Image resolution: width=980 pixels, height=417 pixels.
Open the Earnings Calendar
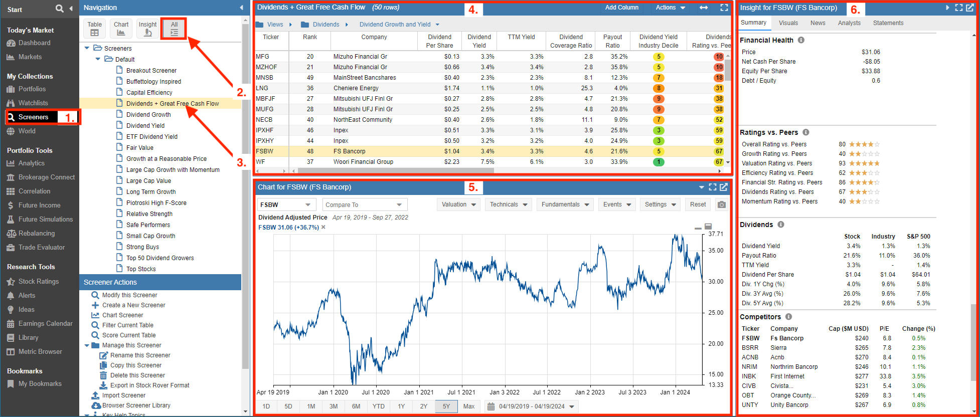[45, 324]
